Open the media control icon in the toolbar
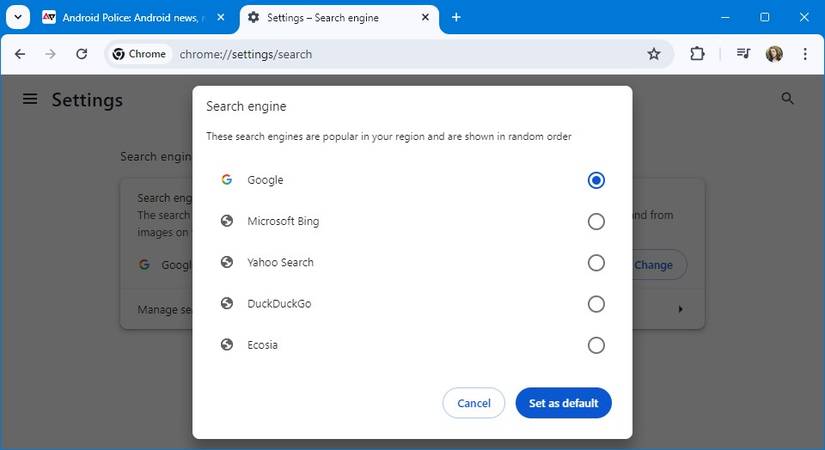 (x=743, y=54)
